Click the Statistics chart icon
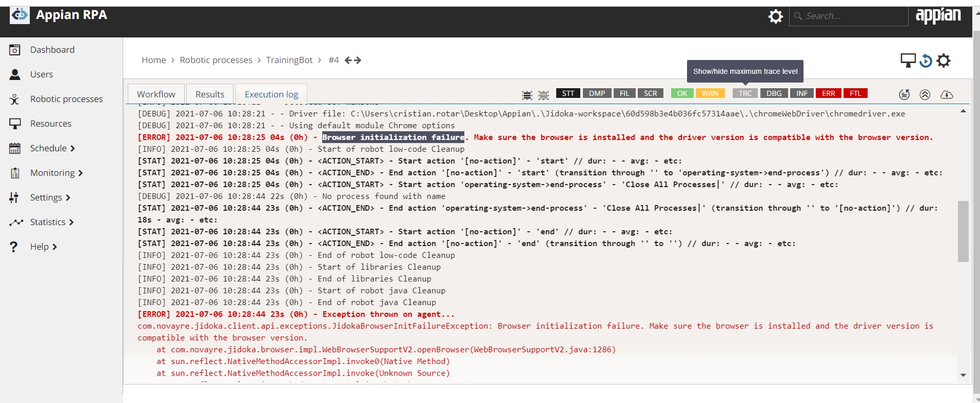 16,222
